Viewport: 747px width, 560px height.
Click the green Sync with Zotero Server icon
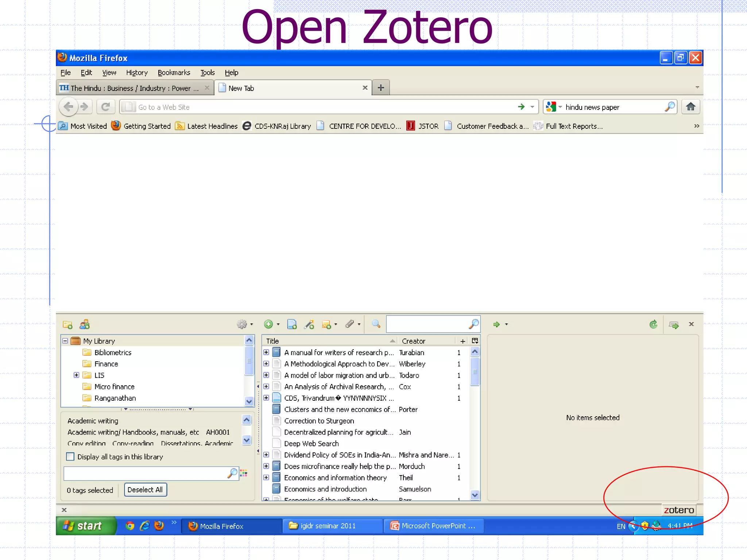coord(653,324)
